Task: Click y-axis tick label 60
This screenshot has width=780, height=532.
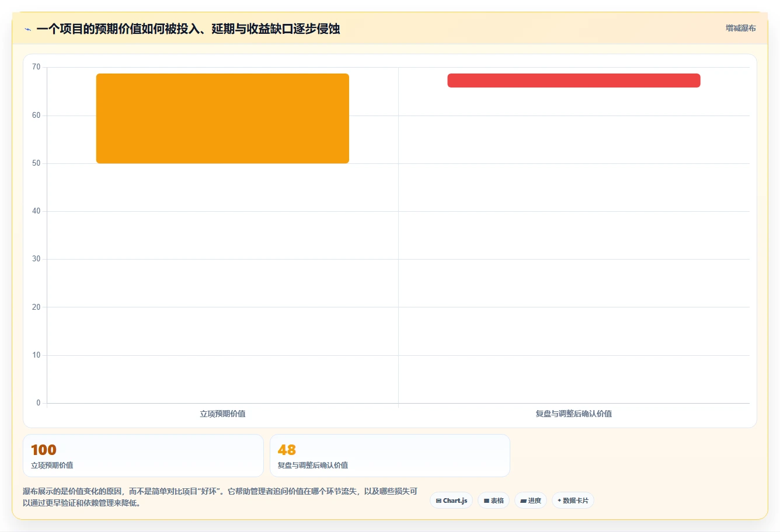Action: [36, 116]
